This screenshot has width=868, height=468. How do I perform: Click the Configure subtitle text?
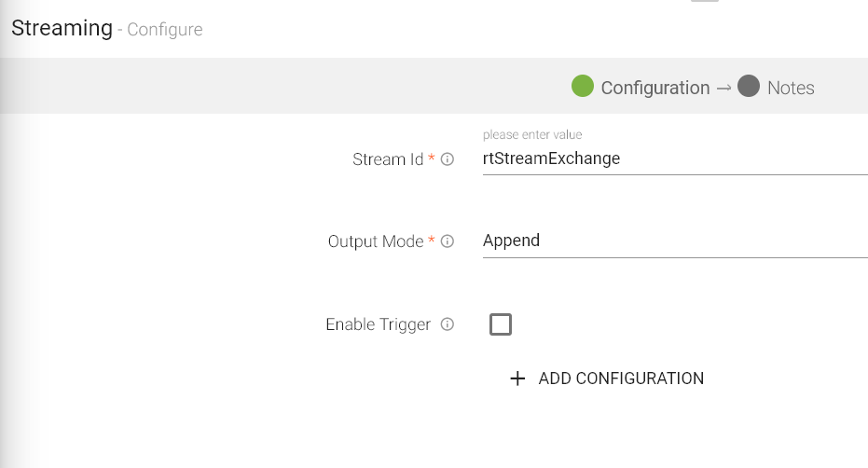[165, 30]
